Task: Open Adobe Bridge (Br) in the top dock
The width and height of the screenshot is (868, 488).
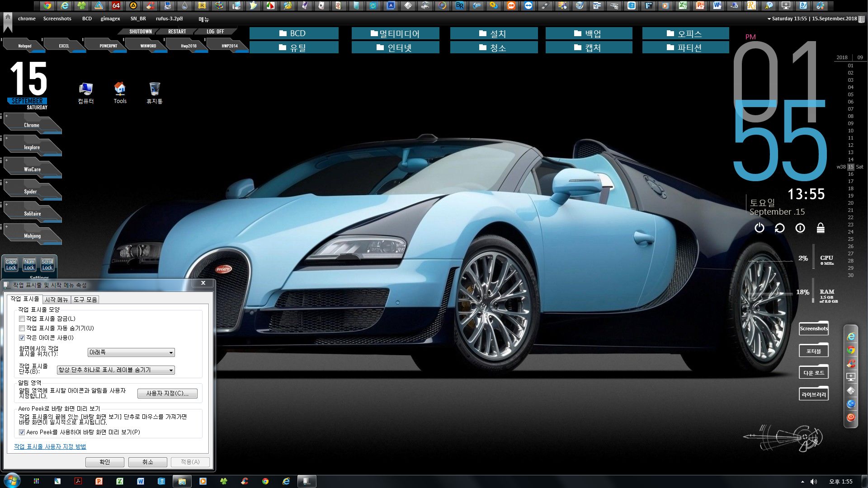Action: (x=460, y=5)
